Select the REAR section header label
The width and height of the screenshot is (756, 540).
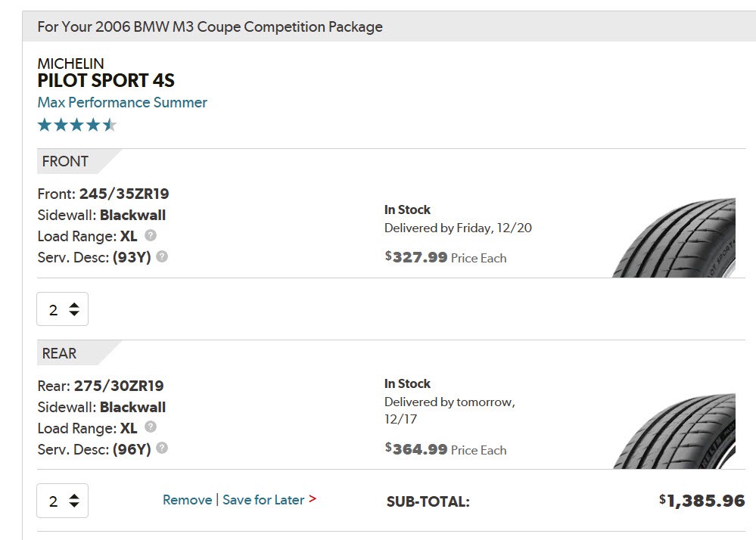tap(59, 354)
